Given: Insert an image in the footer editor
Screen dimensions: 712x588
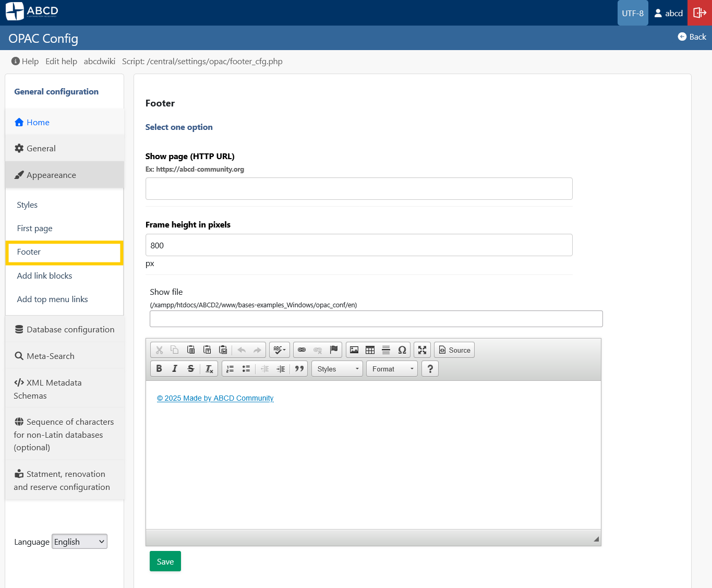Looking at the screenshot, I should [x=354, y=350].
